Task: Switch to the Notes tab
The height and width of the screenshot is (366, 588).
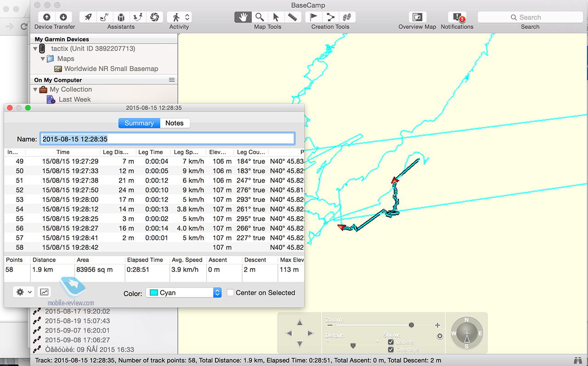Action: click(x=175, y=123)
